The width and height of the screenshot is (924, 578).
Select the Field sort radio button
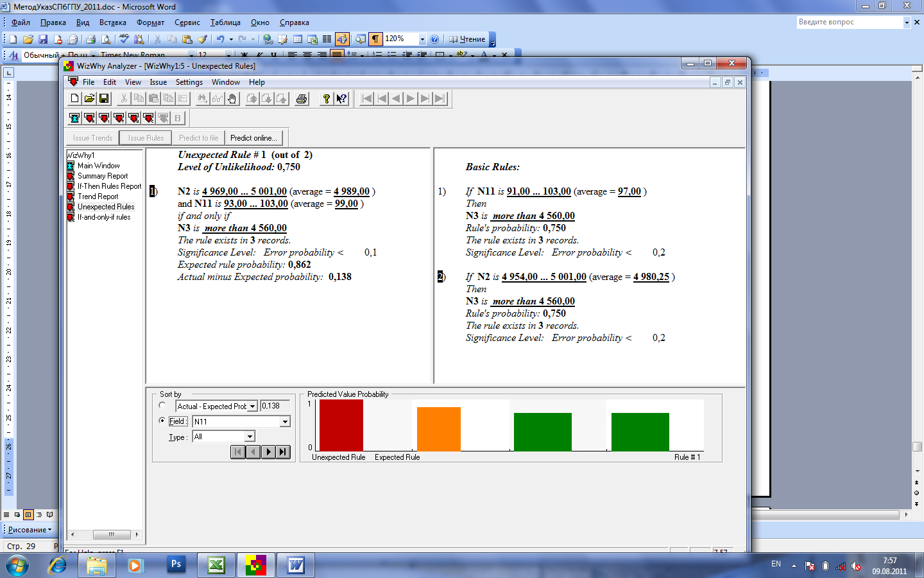tap(162, 421)
